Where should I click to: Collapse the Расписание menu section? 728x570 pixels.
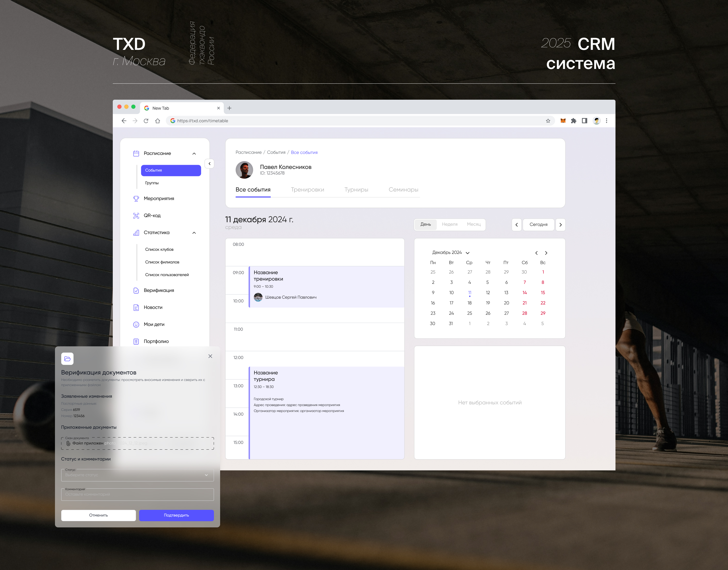(x=194, y=153)
